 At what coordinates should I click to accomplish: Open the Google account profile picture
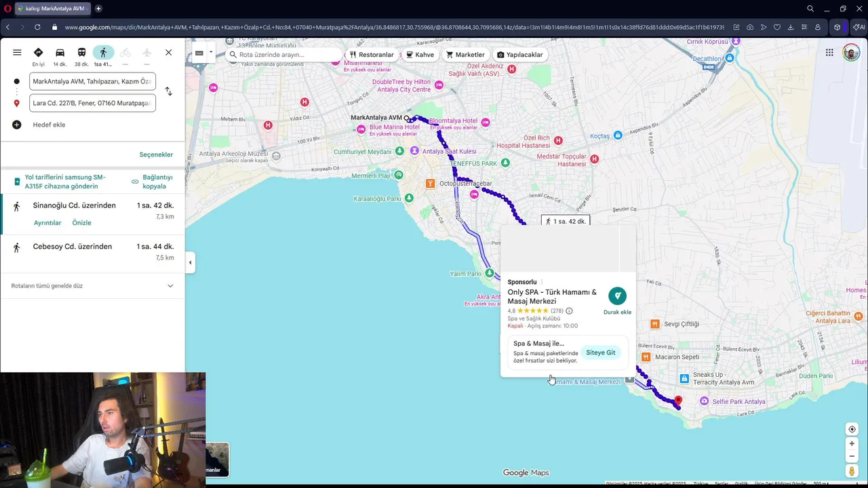[x=851, y=53]
